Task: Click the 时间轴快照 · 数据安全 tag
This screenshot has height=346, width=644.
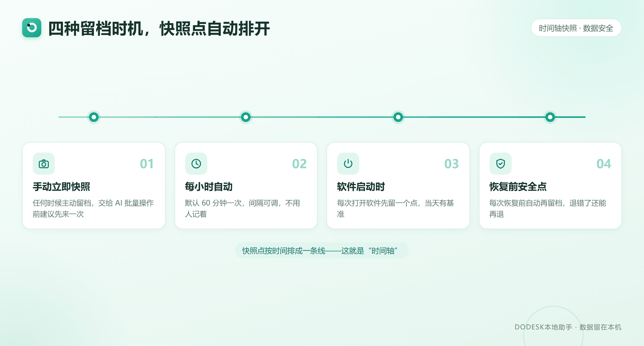Action: pos(576,28)
